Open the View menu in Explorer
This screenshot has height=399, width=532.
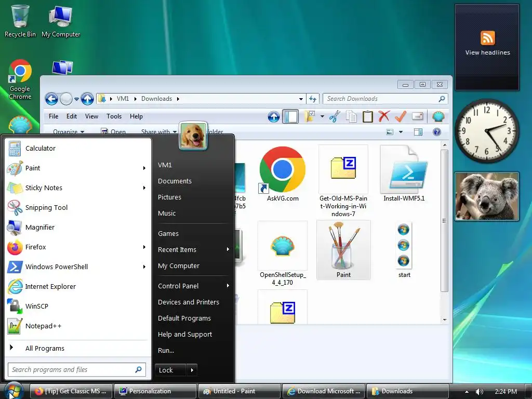(x=91, y=116)
